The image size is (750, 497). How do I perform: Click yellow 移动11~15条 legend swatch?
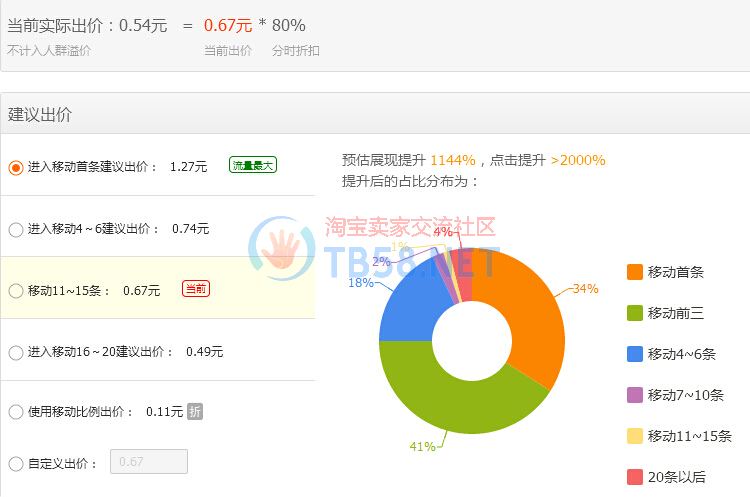pyautogui.click(x=634, y=436)
